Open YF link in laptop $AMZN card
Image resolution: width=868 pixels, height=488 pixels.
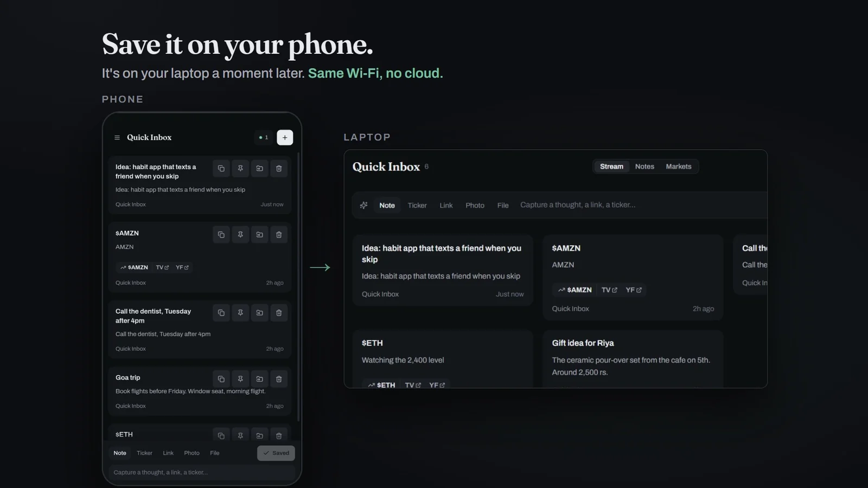tap(634, 290)
